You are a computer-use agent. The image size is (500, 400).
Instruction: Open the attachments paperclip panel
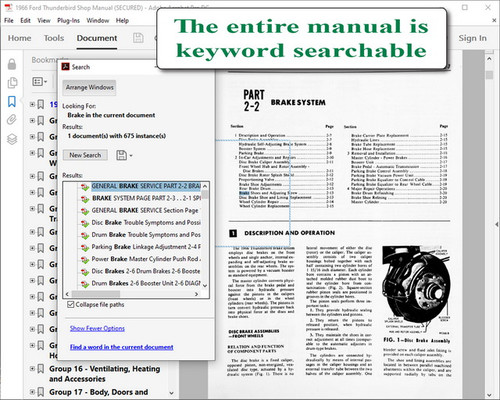(12, 119)
